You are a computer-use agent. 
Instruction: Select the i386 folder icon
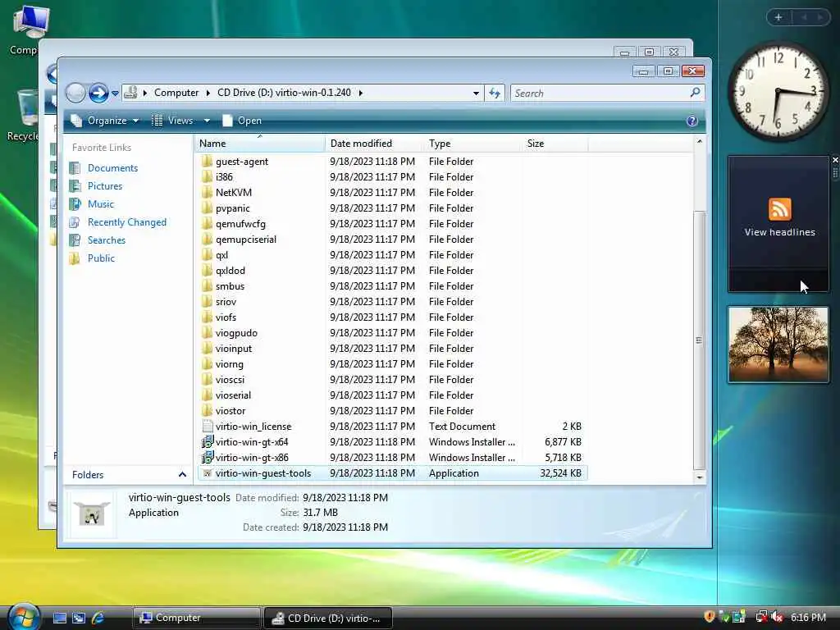208,177
